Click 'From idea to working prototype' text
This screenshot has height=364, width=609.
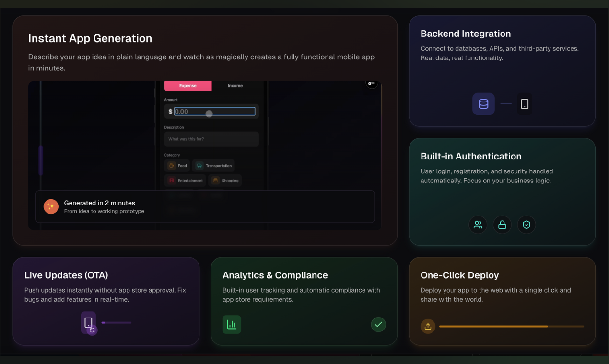coord(104,211)
